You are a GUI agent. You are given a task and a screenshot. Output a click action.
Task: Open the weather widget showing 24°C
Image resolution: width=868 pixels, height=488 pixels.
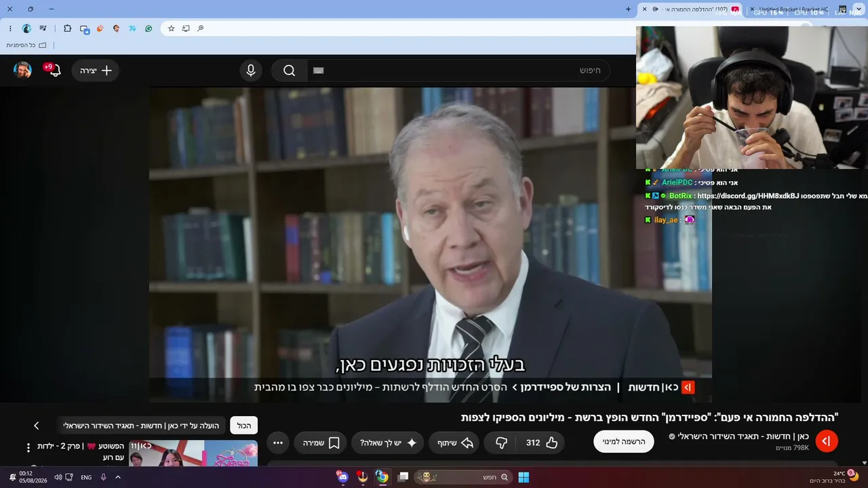(x=834, y=477)
